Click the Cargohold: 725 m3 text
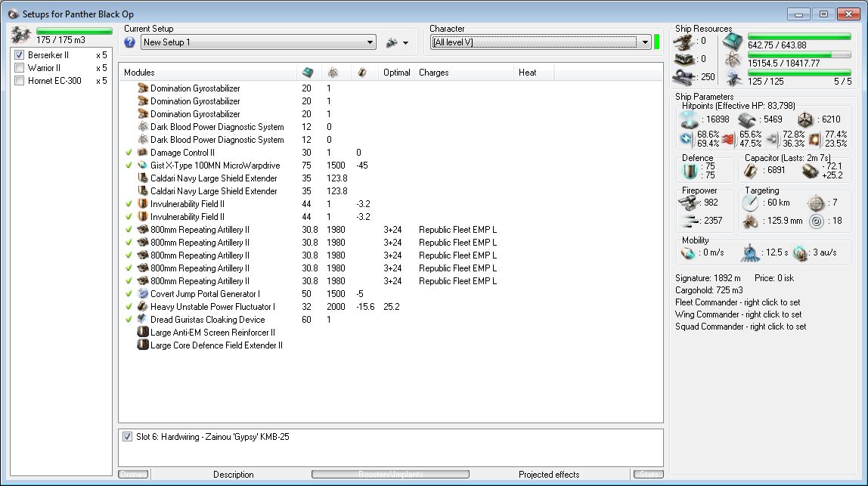The width and height of the screenshot is (868, 486). click(708, 290)
